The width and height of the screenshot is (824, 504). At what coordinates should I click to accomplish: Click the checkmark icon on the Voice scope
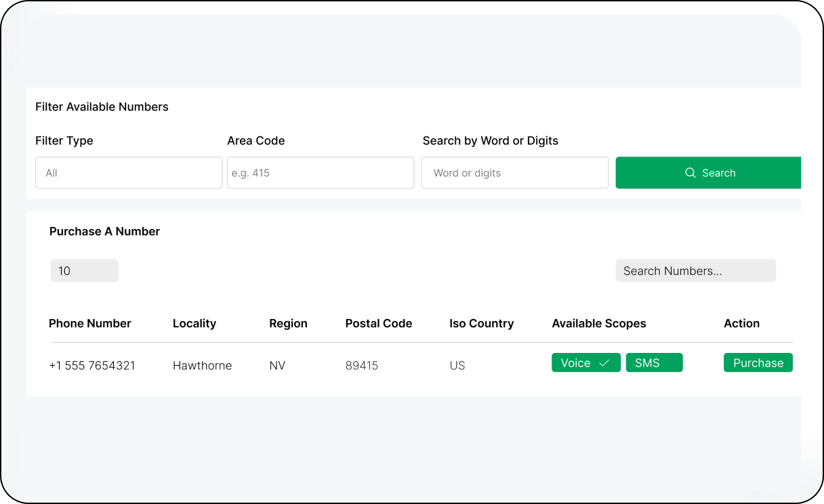[x=604, y=363]
